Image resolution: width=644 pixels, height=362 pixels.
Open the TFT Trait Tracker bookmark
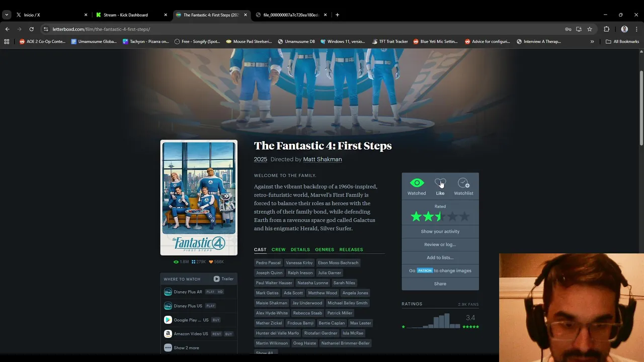[390, 42]
